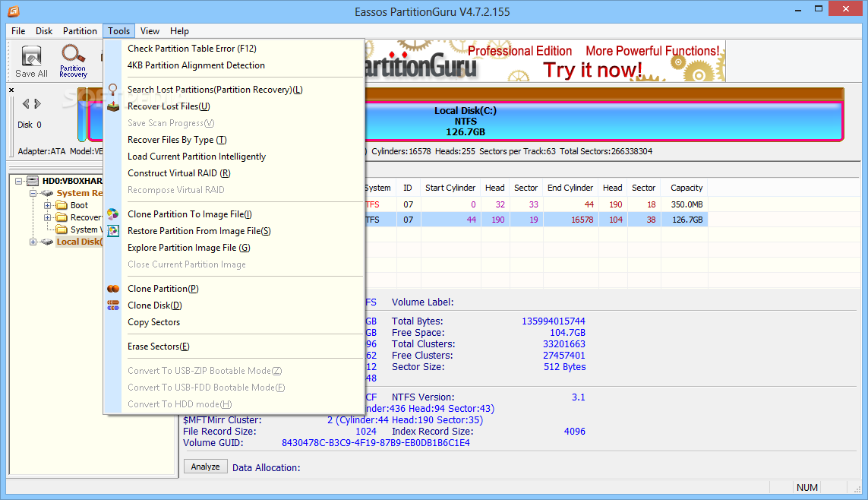The width and height of the screenshot is (868, 500).
Task: Click the 16578 end cylinder cell
Action: point(582,220)
